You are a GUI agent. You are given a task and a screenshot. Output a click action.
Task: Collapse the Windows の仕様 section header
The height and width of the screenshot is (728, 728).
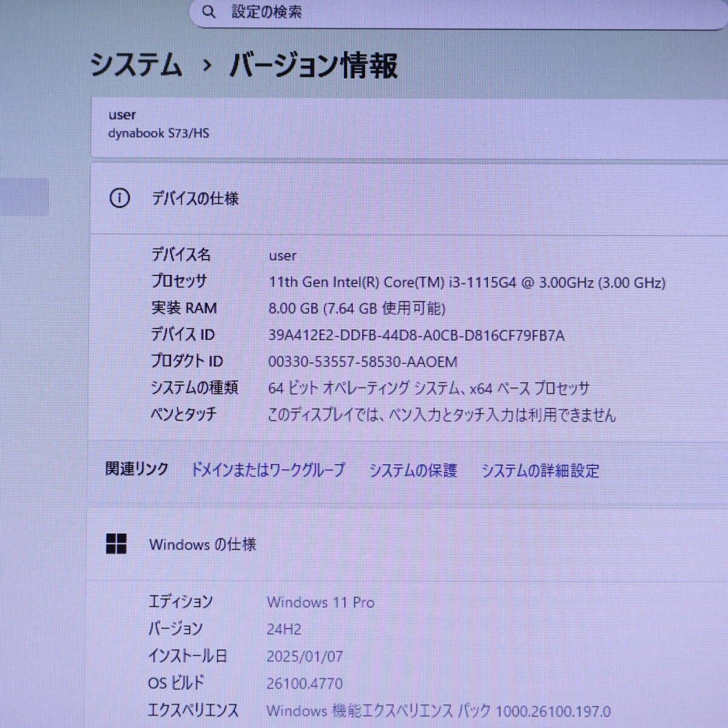[408, 544]
